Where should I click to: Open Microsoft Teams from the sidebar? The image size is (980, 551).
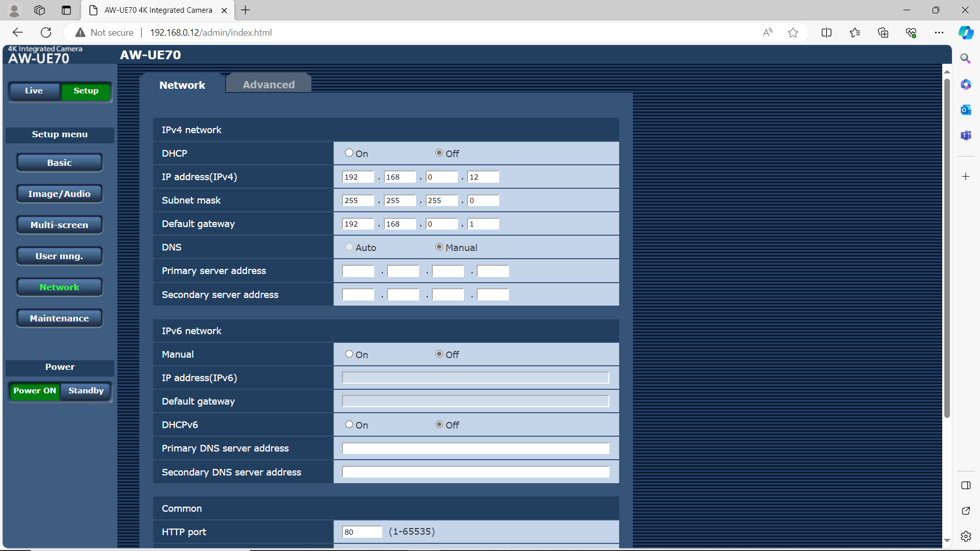pyautogui.click(x=966, y=136)
